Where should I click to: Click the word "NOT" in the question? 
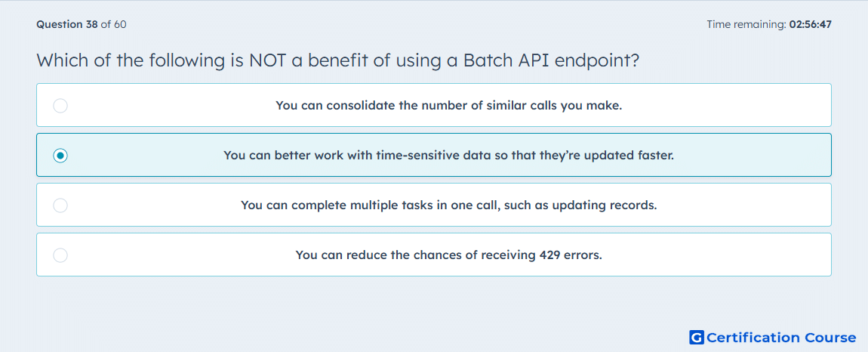[267, 60]
